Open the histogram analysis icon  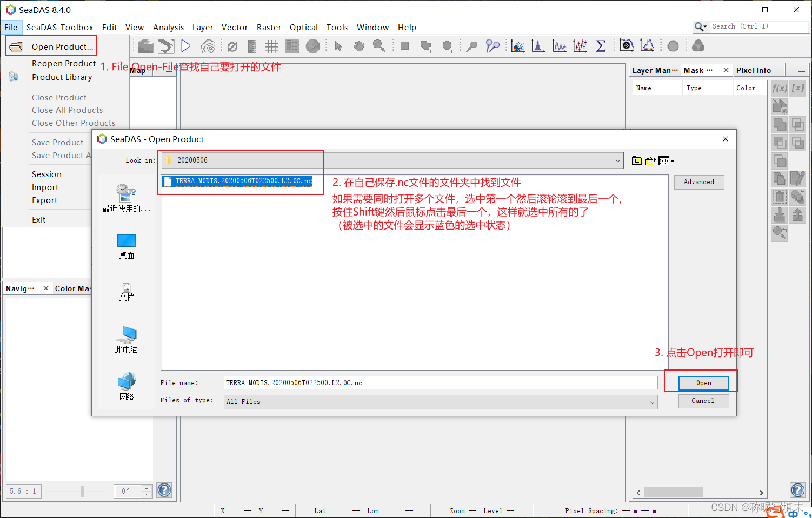click(538, 46)
